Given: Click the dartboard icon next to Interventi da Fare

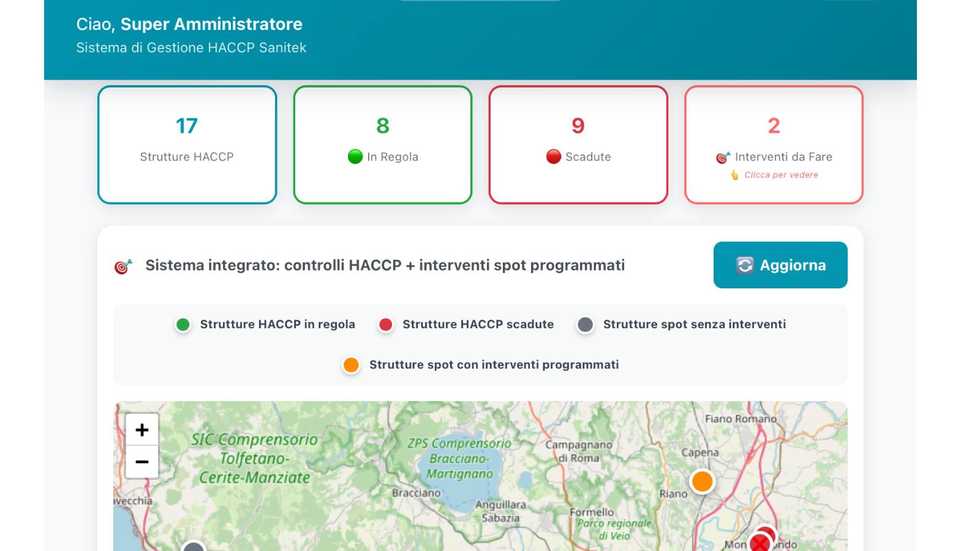Looking at the screenshot, I should pyautogui.click(x=725, y=156).
